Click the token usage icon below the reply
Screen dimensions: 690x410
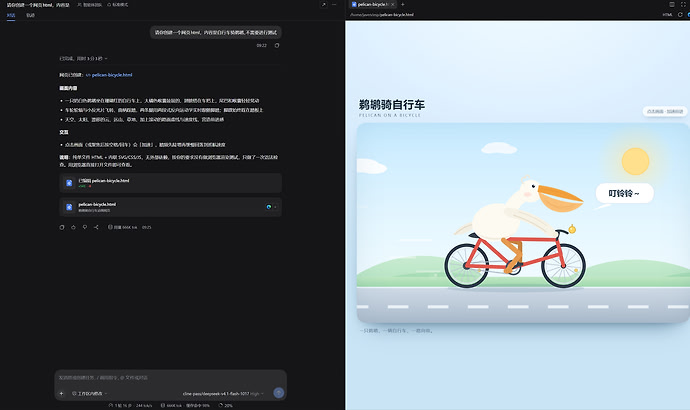point(110,227)
